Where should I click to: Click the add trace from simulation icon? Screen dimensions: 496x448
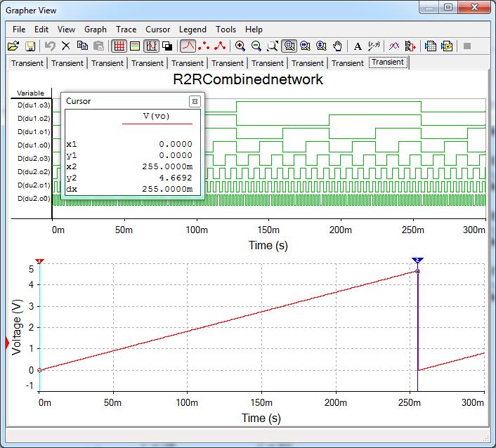coord(410,46)
